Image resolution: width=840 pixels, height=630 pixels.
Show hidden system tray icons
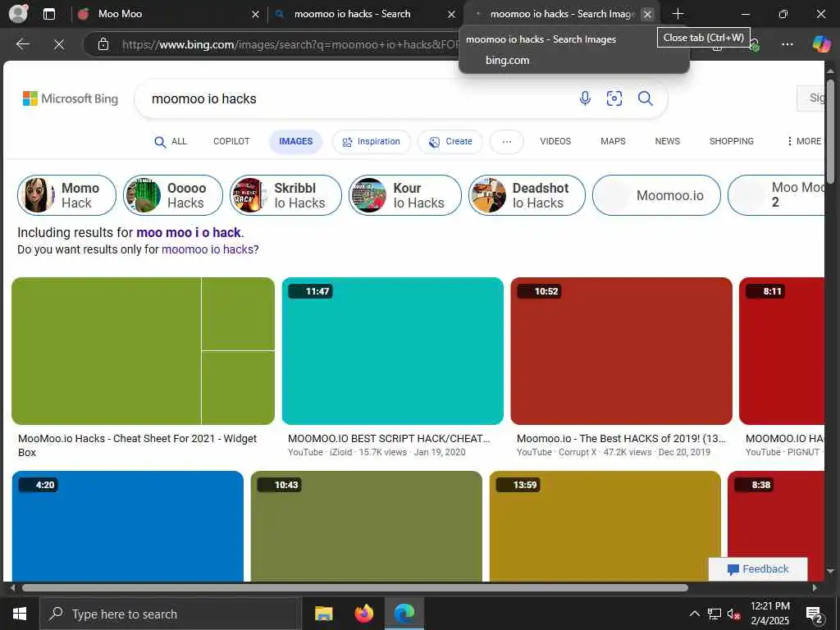coord(694,614)
